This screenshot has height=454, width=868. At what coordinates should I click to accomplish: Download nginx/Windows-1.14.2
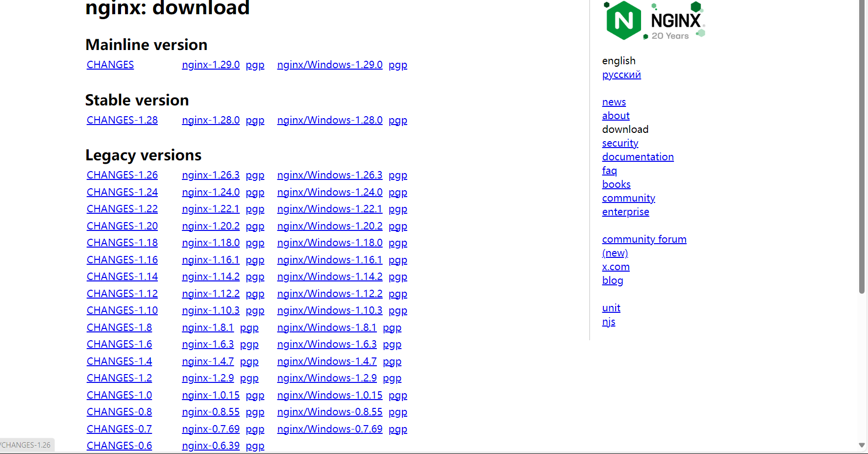330,277
